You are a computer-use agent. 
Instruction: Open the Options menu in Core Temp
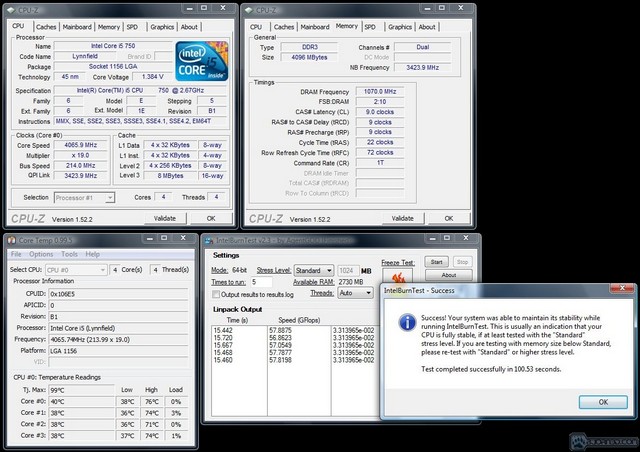coord(41,254)
